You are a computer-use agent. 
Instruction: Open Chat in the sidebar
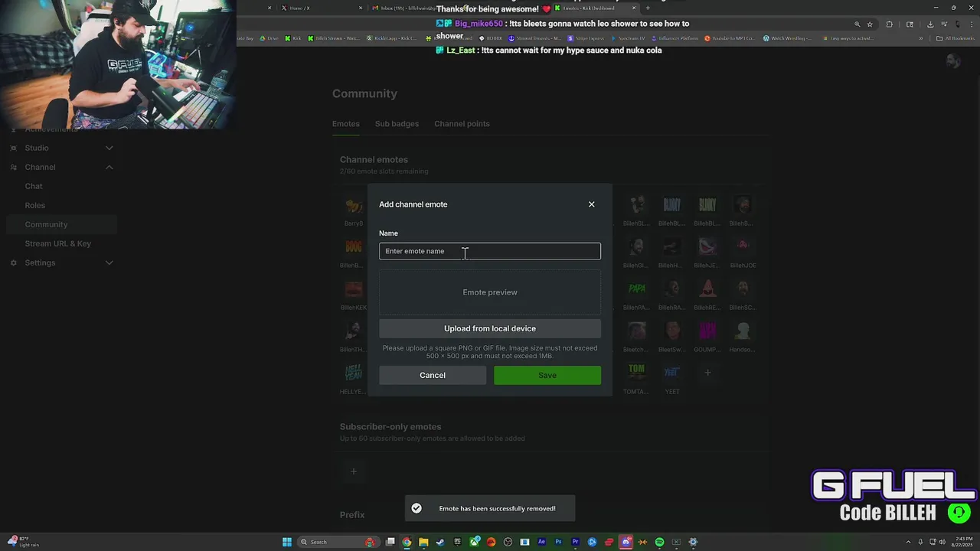pyautogui.click(x=34, y=186)
